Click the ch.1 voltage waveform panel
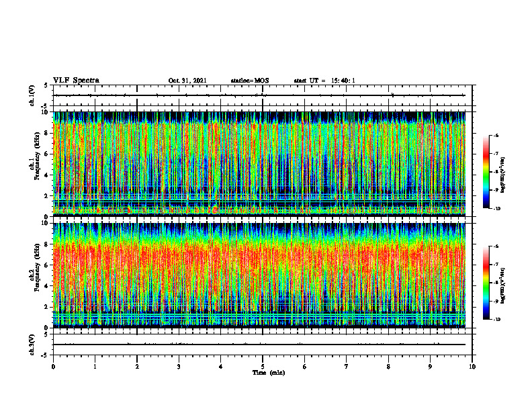Image resolution: width=532 pixels, height=411 pixels. 263,95
